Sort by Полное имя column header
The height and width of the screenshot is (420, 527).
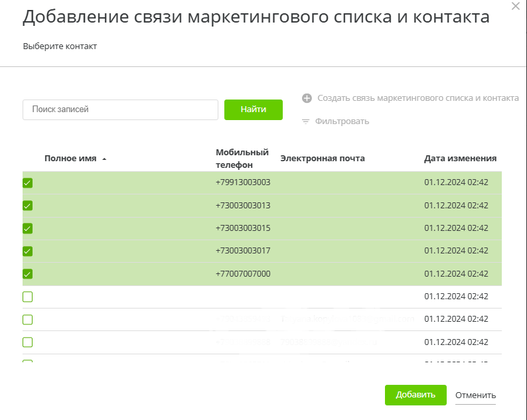tap(70, 159)
